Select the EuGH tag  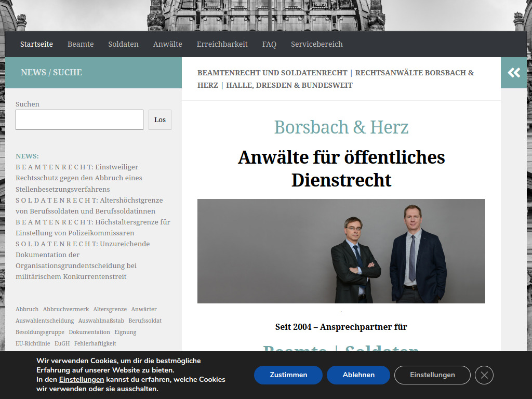coord(62,343)
